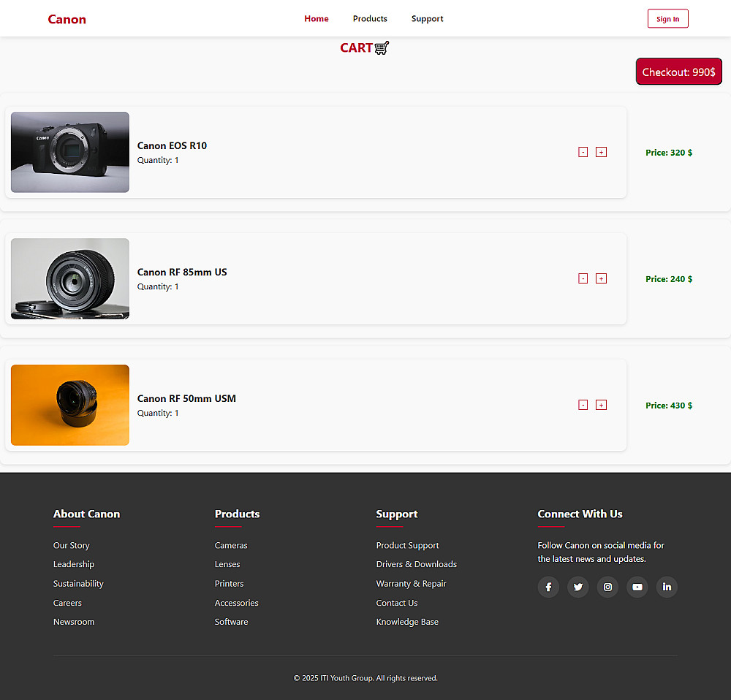
Task: Open the Contact Us footer link
Action: (397, 603)
